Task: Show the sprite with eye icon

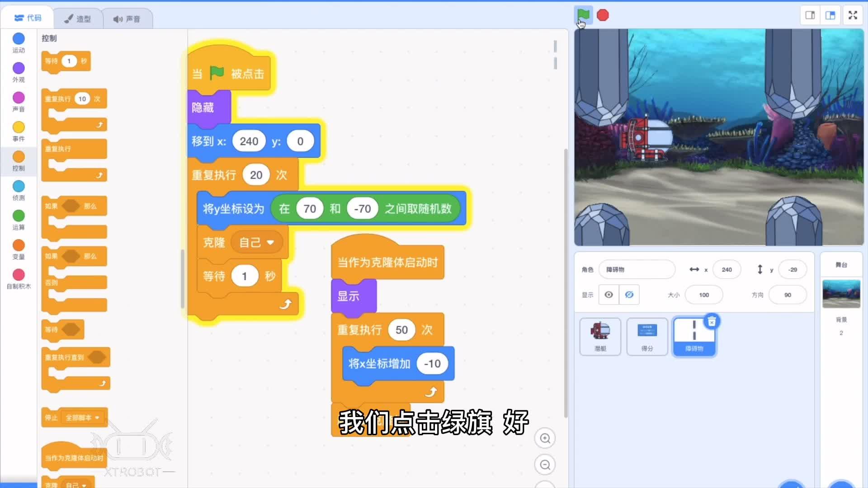Action: click(x=609, y=295)
